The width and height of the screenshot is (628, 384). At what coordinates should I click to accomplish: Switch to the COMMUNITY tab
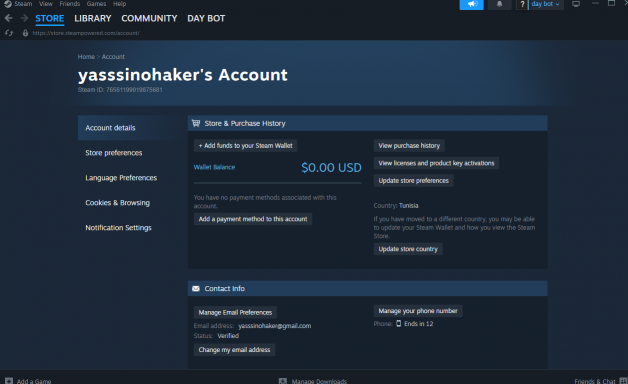tap(149, 18)
